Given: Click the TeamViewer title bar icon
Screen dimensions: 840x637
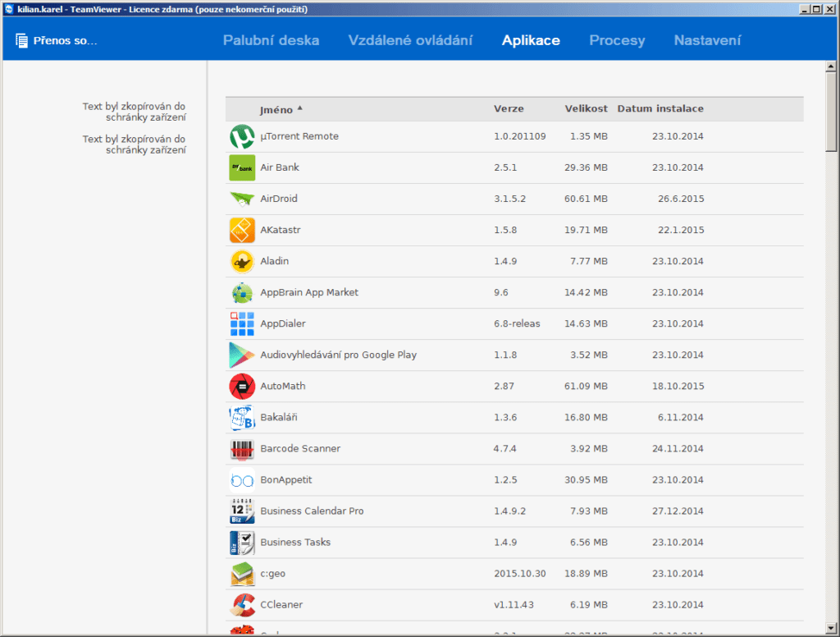Looking at the screenshot, I should (8, 9).
